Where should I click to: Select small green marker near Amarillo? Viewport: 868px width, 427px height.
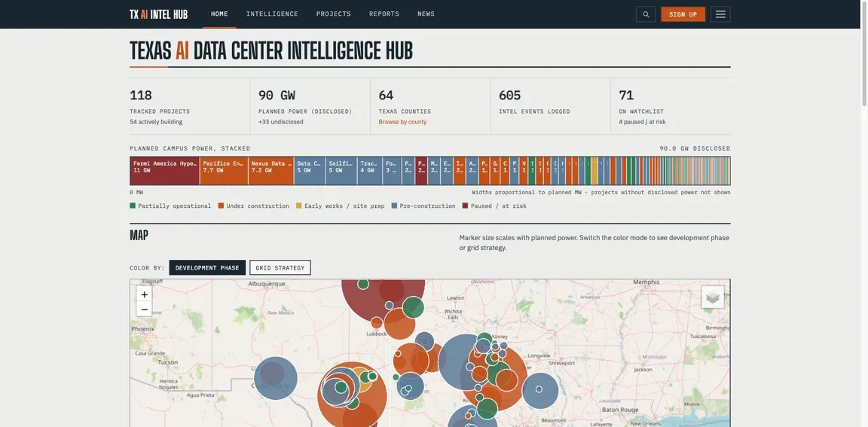(x=363, y=284)
